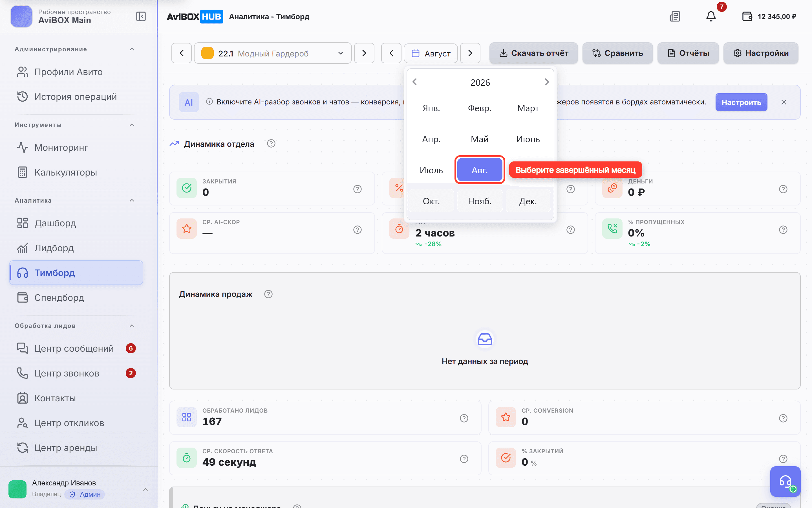Collapse the sidebar panel icon

tap(141, 16)
